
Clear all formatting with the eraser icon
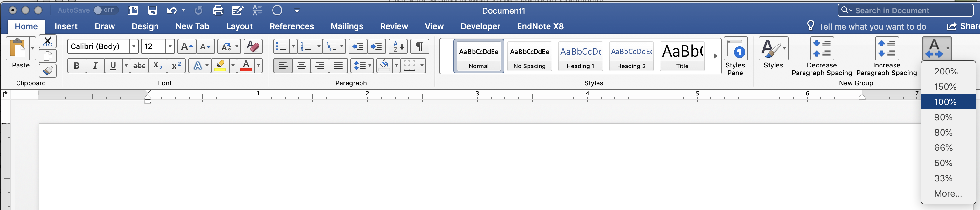pos(252,46)
